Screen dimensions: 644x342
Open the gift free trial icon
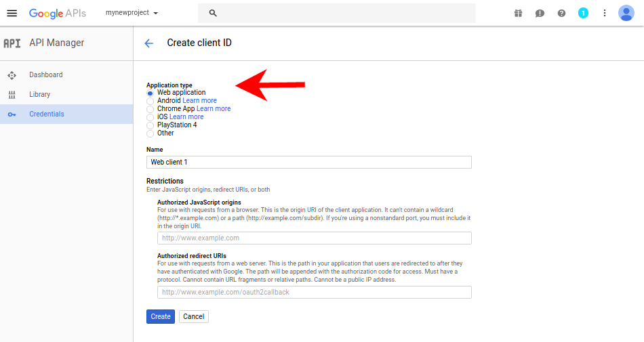pos(519,13)
